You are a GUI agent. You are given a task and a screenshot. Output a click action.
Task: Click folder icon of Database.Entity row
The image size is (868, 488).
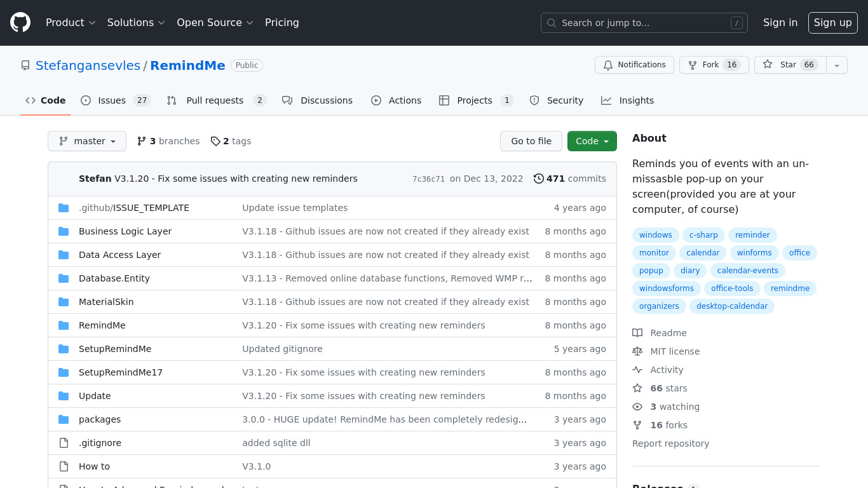pyautogui.click(x=64, y=278)
